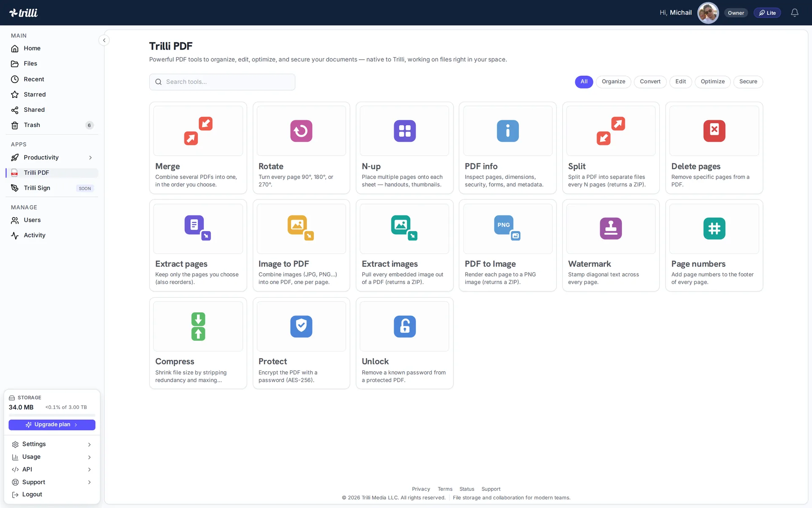Screen dimensions: 812x508
Task: Click the Home house icon
Action: pyautogui.click(x=15, y=48)
